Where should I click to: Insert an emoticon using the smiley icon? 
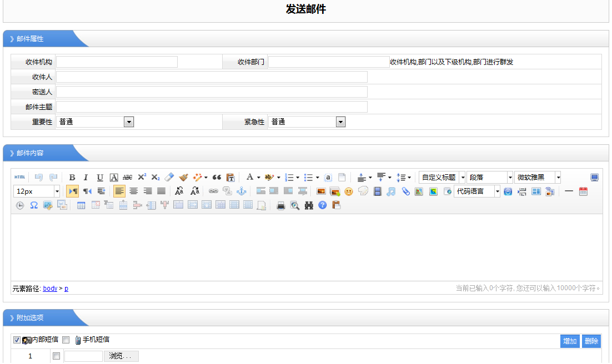click(349, 191)
